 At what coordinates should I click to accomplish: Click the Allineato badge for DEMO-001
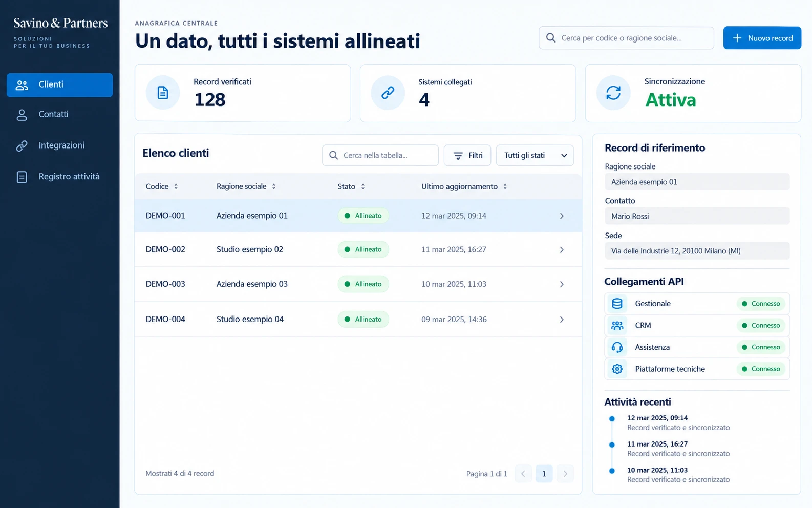click(x=363, y=216)
